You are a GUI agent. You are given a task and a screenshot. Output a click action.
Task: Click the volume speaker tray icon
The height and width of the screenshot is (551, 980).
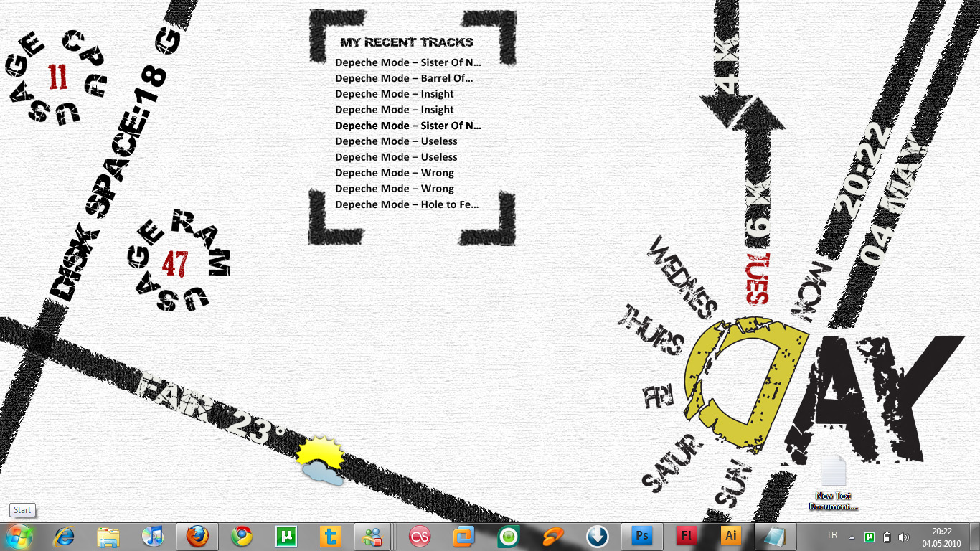coord(903,537)
